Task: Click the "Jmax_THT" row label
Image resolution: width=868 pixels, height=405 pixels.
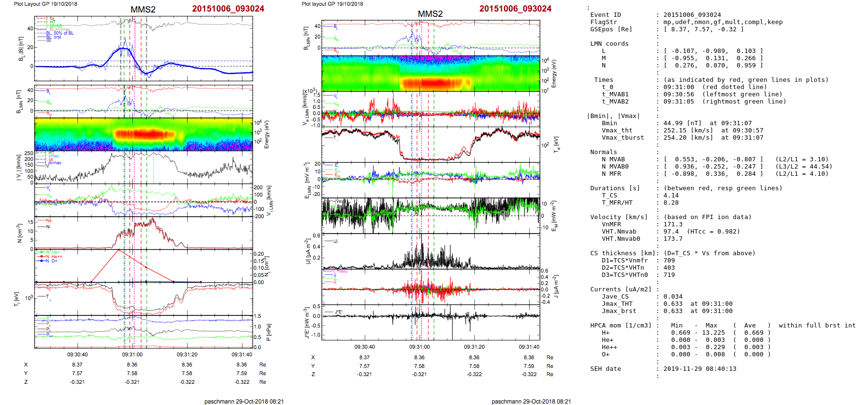Action: pos(617,304)
